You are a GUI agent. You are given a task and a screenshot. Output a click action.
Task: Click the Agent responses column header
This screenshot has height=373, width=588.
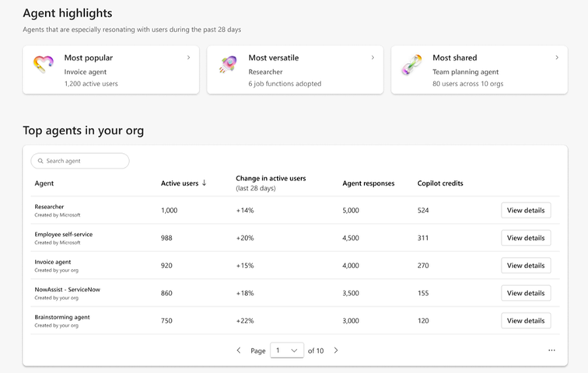pos(368,183)
